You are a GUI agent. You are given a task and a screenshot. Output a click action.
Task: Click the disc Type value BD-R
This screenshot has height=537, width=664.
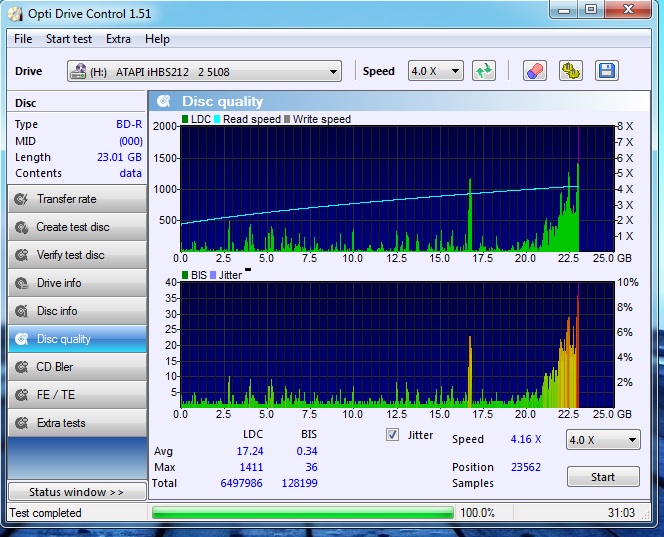tap(129, 124)
